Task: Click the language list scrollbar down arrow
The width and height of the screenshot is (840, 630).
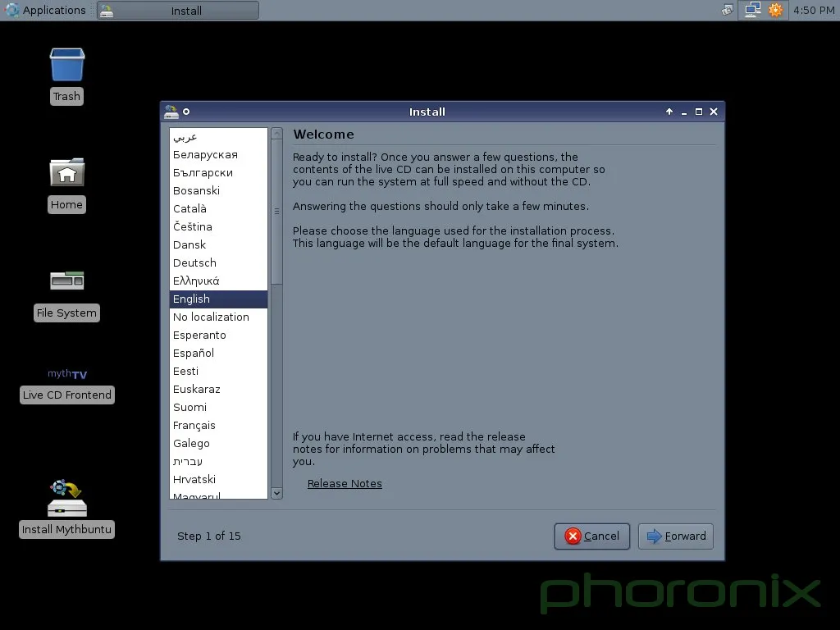Action: [277, 493]
